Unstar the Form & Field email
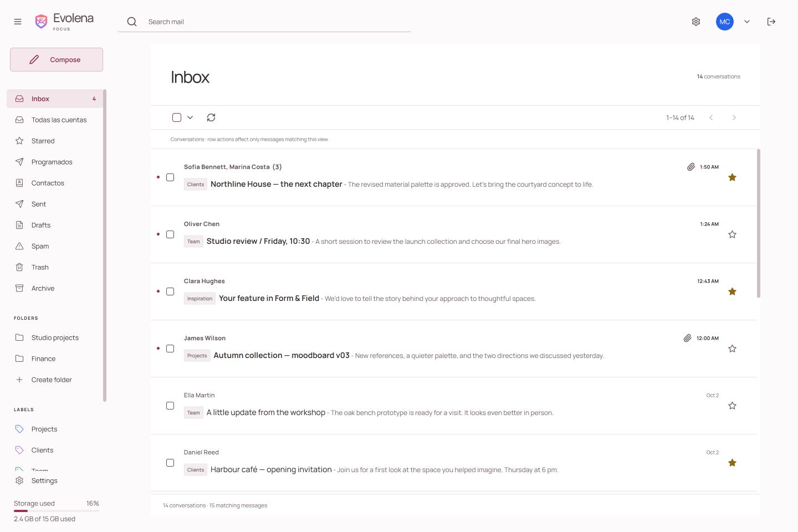Screen dimensions: 798x532 coord(732,291)
